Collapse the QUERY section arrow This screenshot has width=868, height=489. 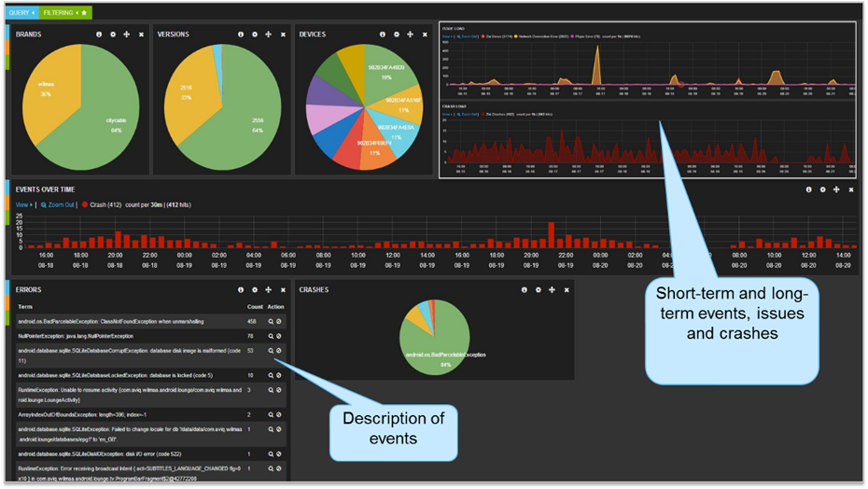pyautogui.click(x=34, y=13)
